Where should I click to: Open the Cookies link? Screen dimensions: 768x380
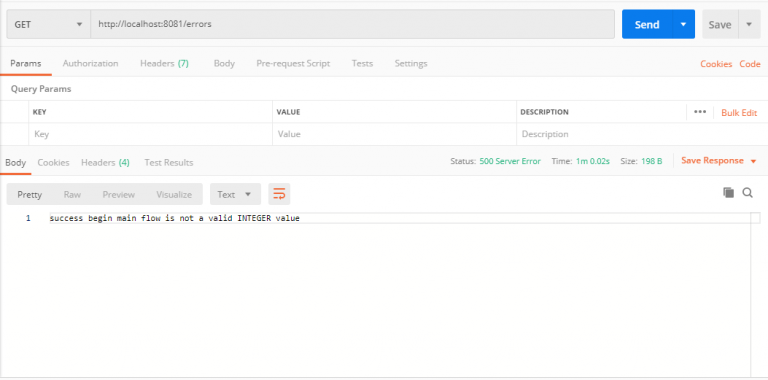click(716, 64)
